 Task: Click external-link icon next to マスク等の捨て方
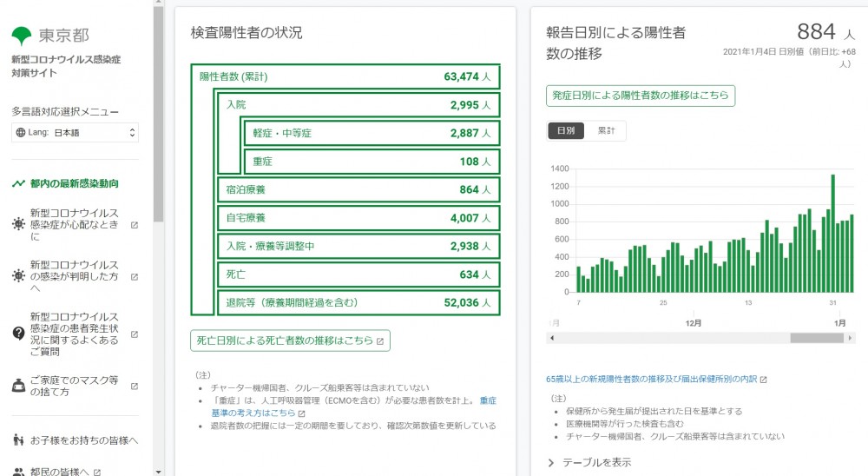pos(134,387)
